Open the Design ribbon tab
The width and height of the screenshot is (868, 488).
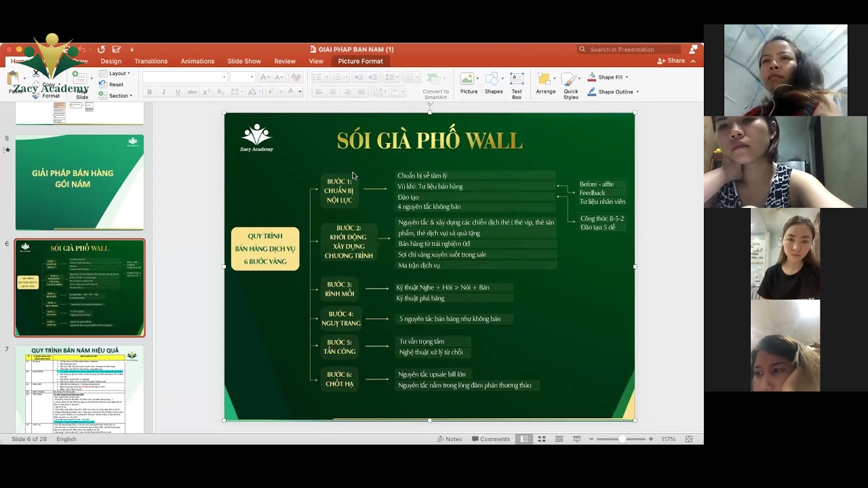(x=111, y=61)
